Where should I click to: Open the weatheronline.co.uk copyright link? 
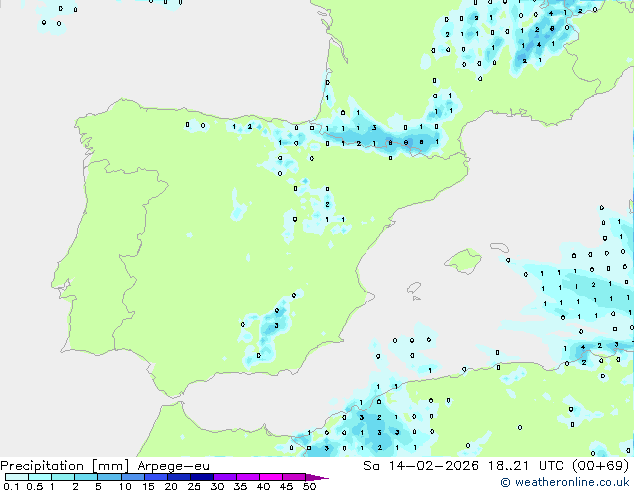[565, 482]
